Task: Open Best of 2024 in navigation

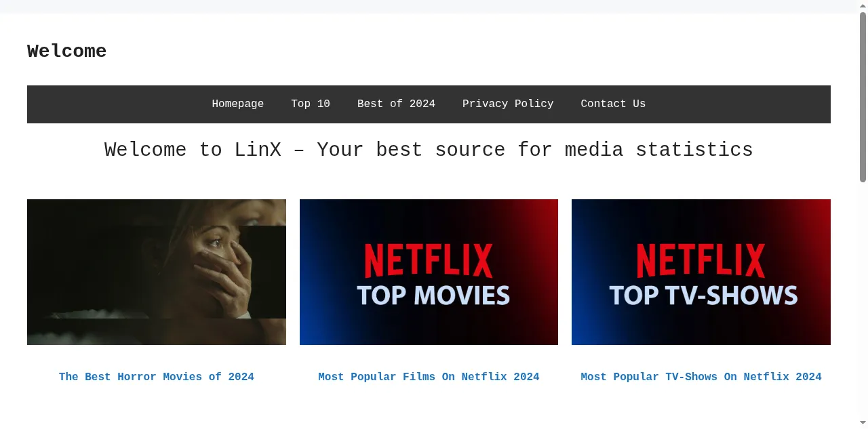Action: 396,104
